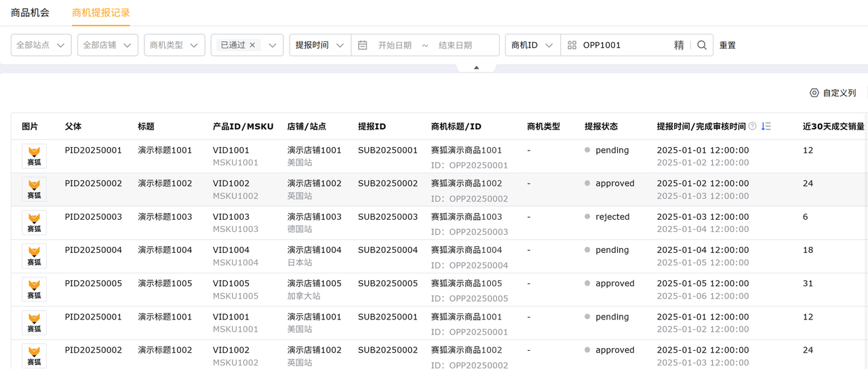Click the magnifier search icon
The image size is (868, 369).
coord(702,45)
